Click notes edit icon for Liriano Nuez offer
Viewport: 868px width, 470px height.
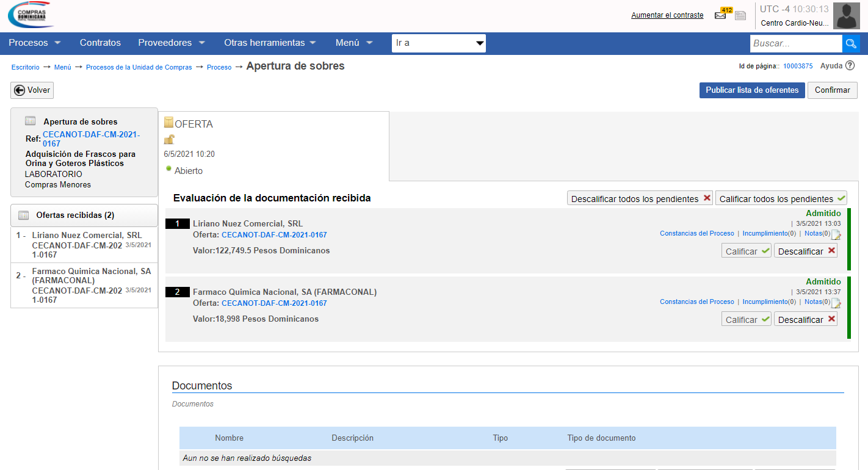coord(836,235)
